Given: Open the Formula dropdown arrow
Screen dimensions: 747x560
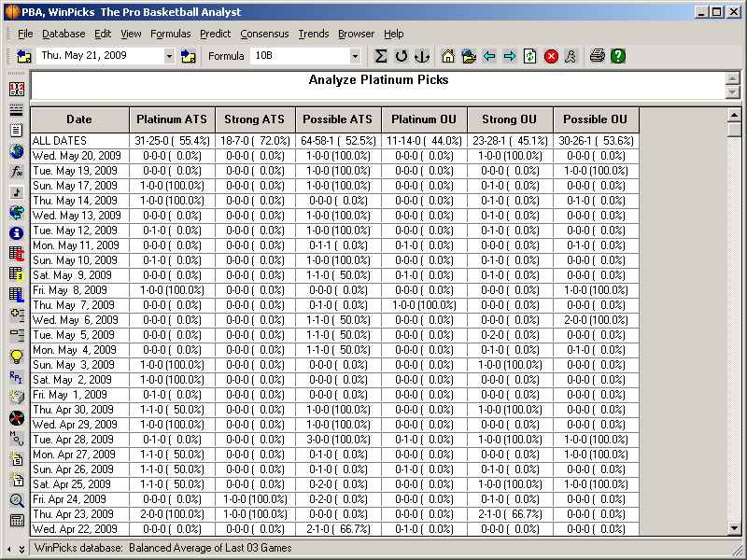Looking at the screenshot, I should (x=355, y=56).
